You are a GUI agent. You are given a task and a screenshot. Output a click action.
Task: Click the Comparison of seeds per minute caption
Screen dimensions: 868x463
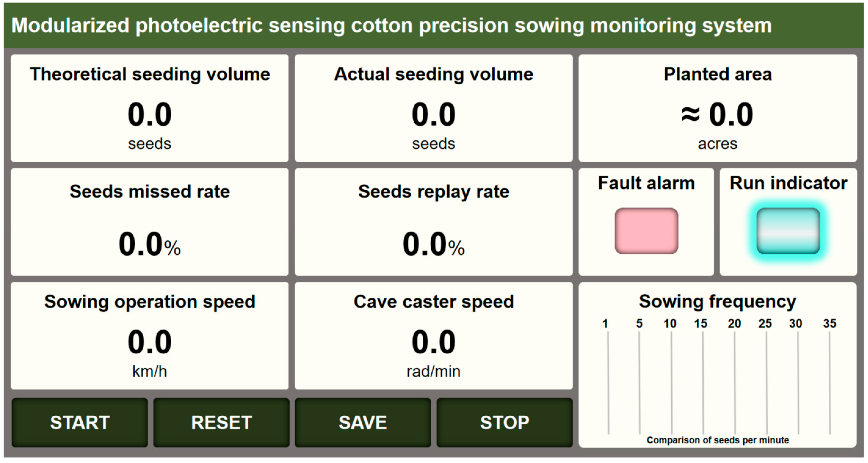(718, 440)
